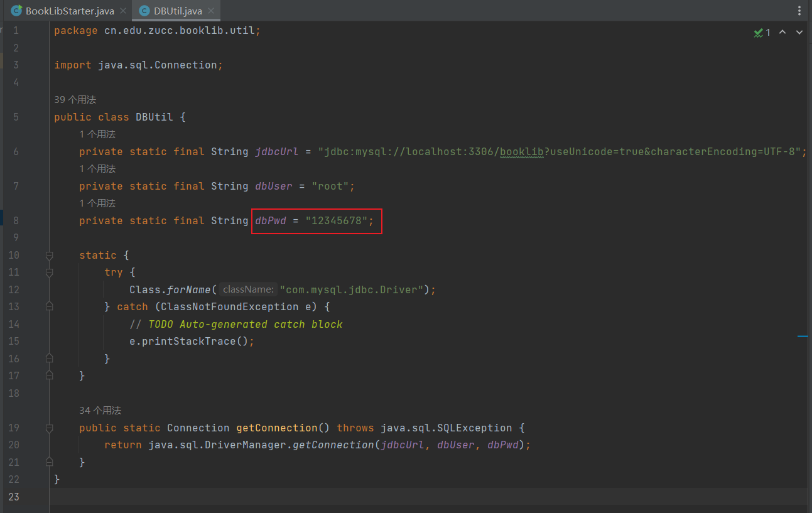Click the fold end marker at line 21
812x513 pixels.
(x=49, y=462)
